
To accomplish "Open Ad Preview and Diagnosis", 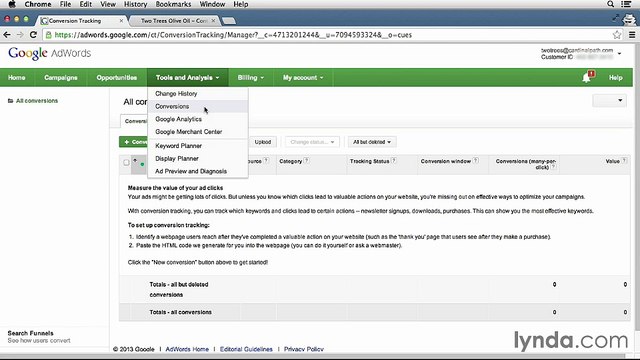I will point(198,171).
